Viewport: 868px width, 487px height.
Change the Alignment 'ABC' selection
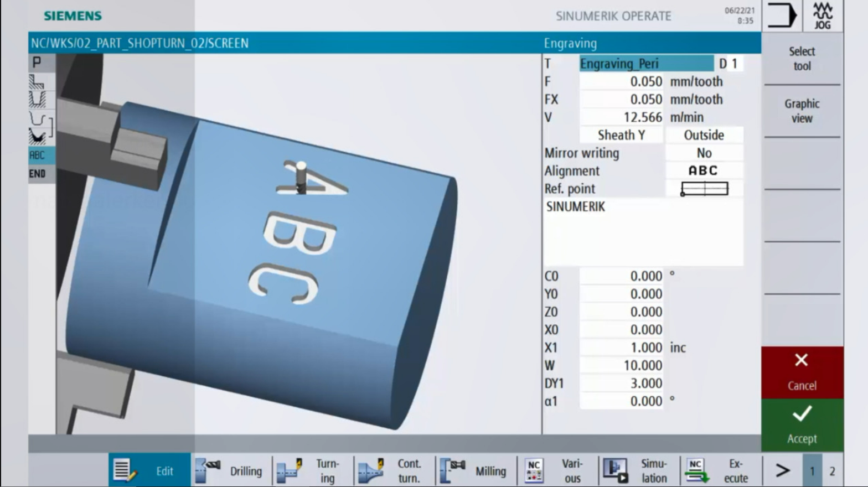(x=704, y=170)
